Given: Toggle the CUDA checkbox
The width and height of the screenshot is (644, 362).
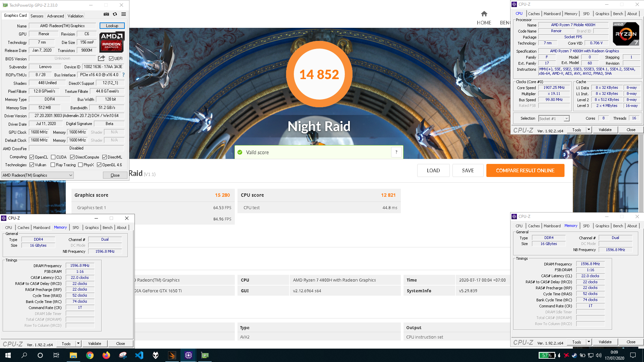Looking at the screenshot, I should tap(53, 157).
